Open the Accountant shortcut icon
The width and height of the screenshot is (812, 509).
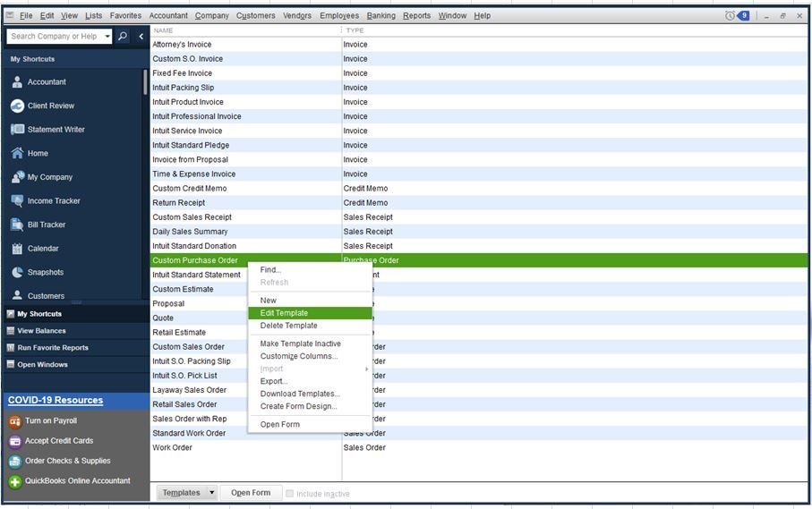(x=17, y=81)
